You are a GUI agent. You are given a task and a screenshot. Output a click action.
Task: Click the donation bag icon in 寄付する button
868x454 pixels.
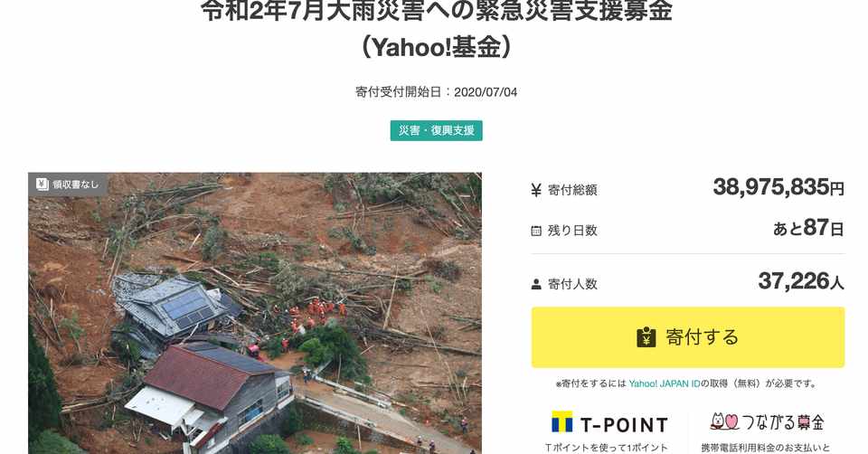[x=646, y=337]
